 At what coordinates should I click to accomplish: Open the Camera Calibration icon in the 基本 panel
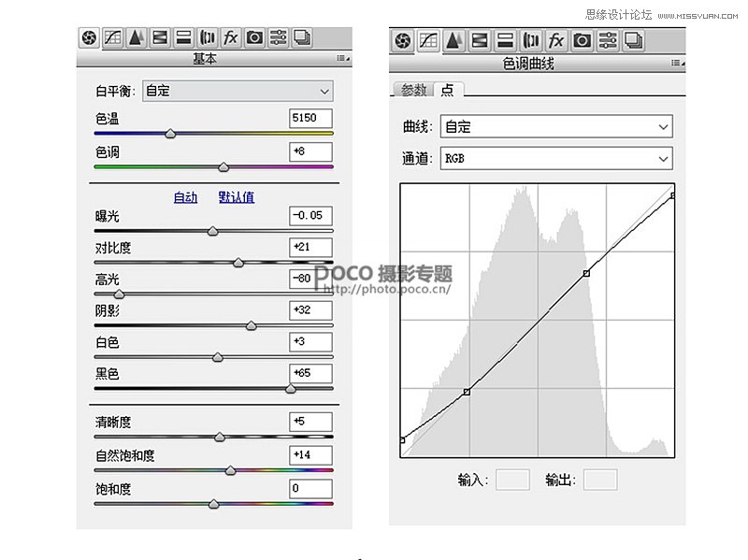254,37
